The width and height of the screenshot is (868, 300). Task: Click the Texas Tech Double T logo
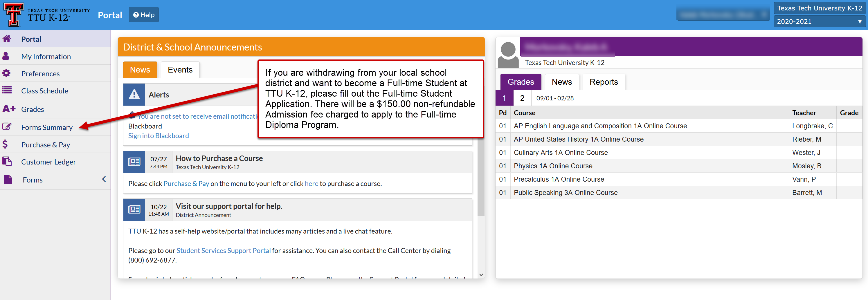(14, 15)
